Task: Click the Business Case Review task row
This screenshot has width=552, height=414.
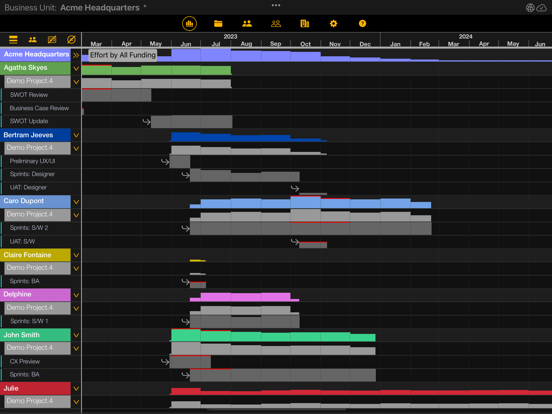Action: coord(41,108)
